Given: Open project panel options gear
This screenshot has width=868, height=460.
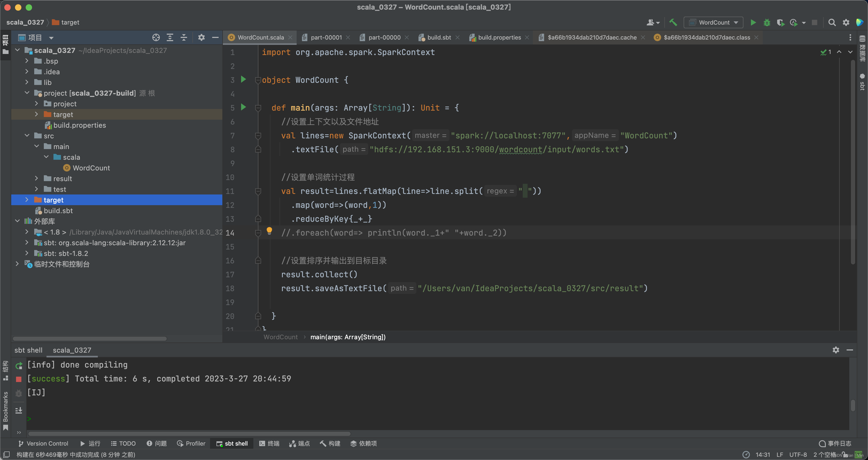Looking at the screenshot, I should 201,37.
